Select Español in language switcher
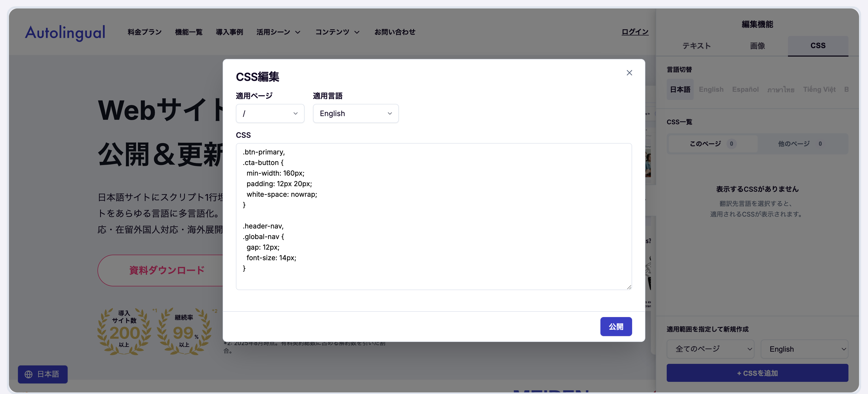Screen dimensions: 868x394 click(745, 89)
